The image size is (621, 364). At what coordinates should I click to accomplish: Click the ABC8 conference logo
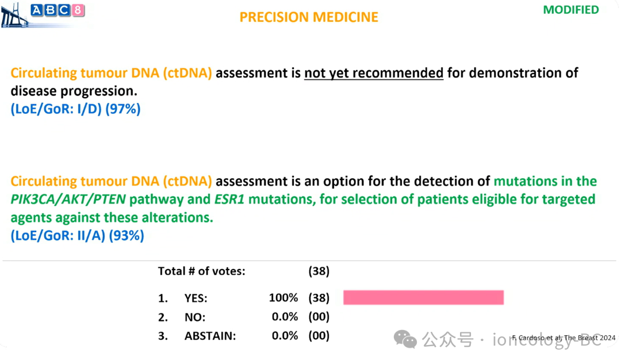coord(57,10)
